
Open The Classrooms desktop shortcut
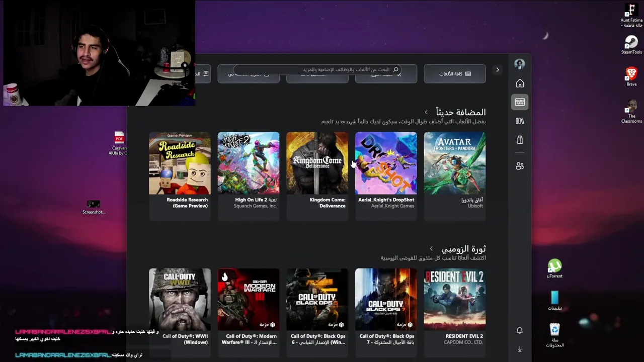[x=631, y=111]
